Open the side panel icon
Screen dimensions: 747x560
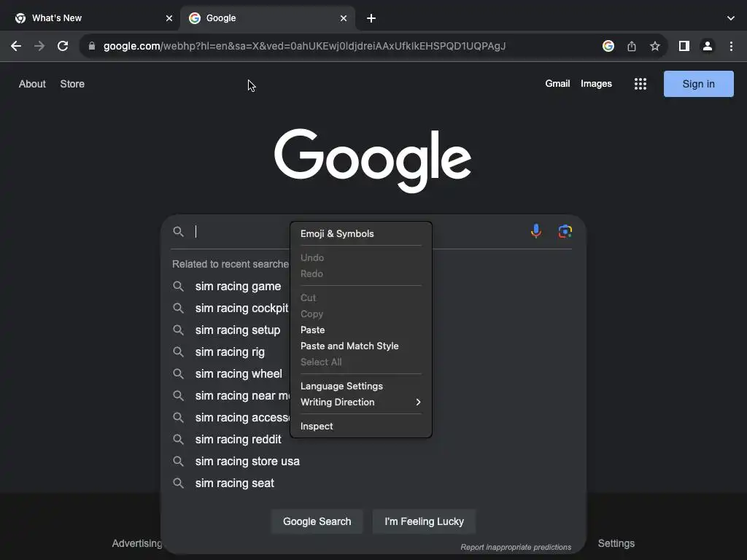684,46
